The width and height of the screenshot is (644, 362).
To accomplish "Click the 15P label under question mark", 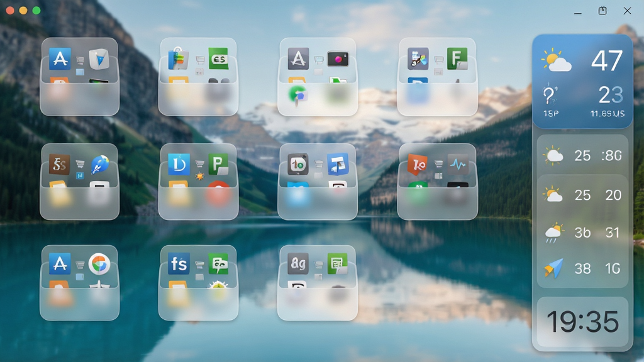I will (551, 114).
